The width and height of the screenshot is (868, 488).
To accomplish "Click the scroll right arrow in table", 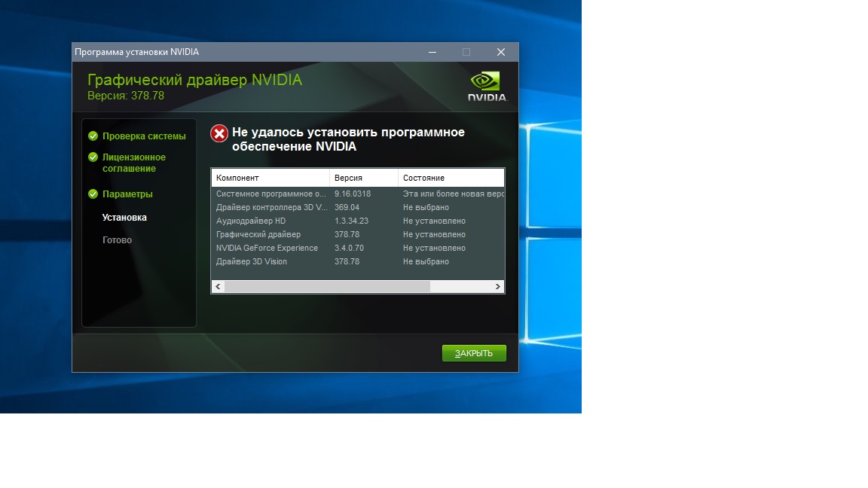I will coord(497,287).
